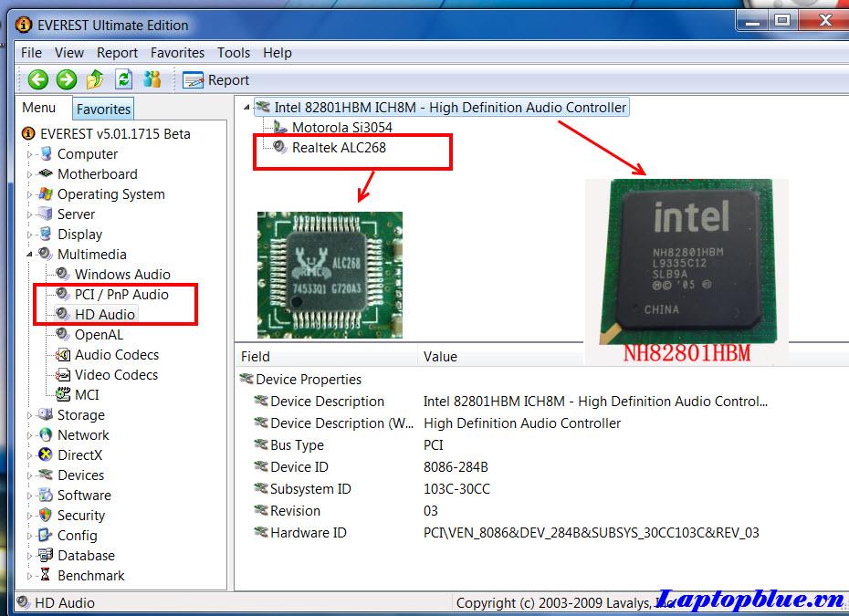This screenshot has width=849, height=616.
Task: Click the Video Codecs icon
Action: pyautogui.click(x=63, y=374)
